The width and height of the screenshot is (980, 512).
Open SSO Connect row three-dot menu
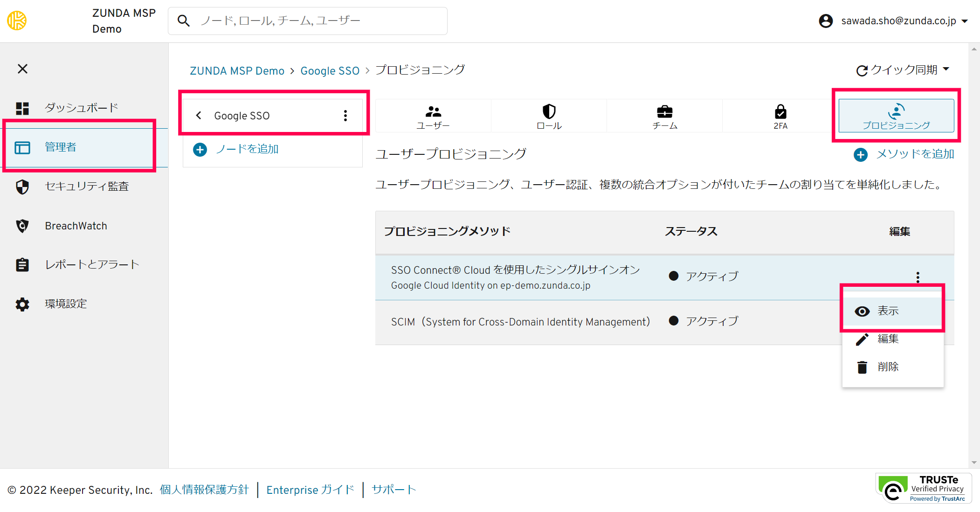(x=918, y=277)
